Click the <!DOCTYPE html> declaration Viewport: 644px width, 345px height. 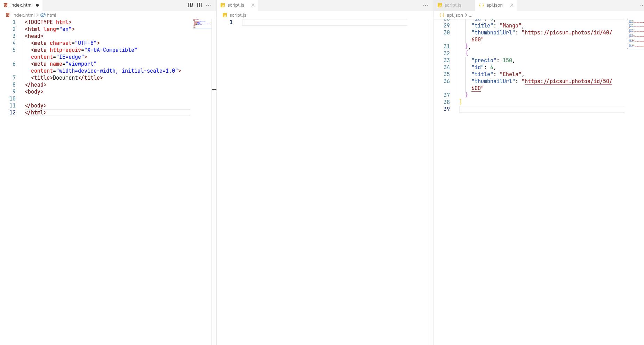(48, 22)
